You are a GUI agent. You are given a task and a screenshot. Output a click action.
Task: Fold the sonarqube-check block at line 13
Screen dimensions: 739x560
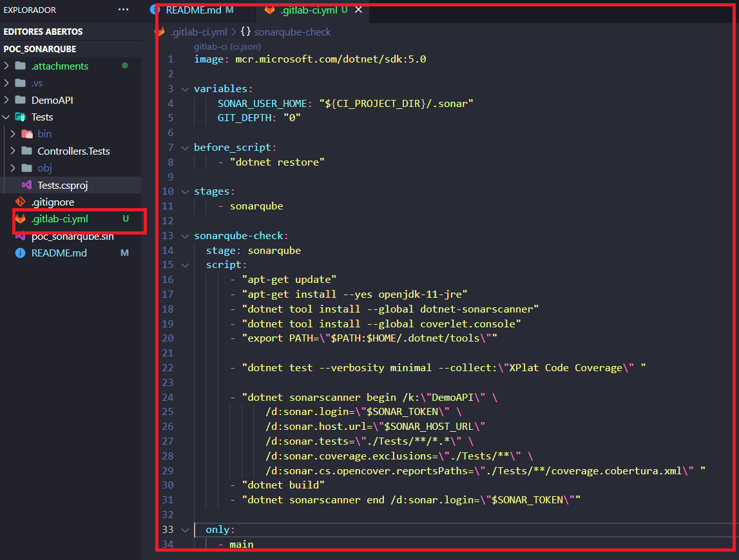(185, 236)
